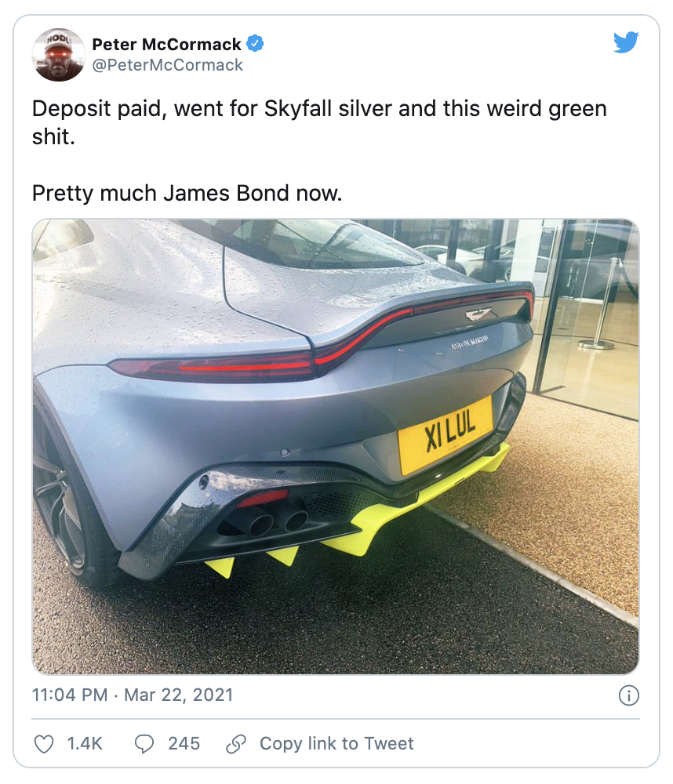Screen dimensions: 673x784
Task: Open the tweet info circle icon
Action: (628, 695)
